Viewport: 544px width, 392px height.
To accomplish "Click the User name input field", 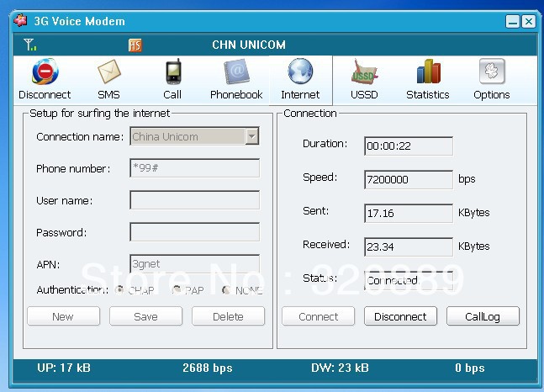I will (194, 200).
